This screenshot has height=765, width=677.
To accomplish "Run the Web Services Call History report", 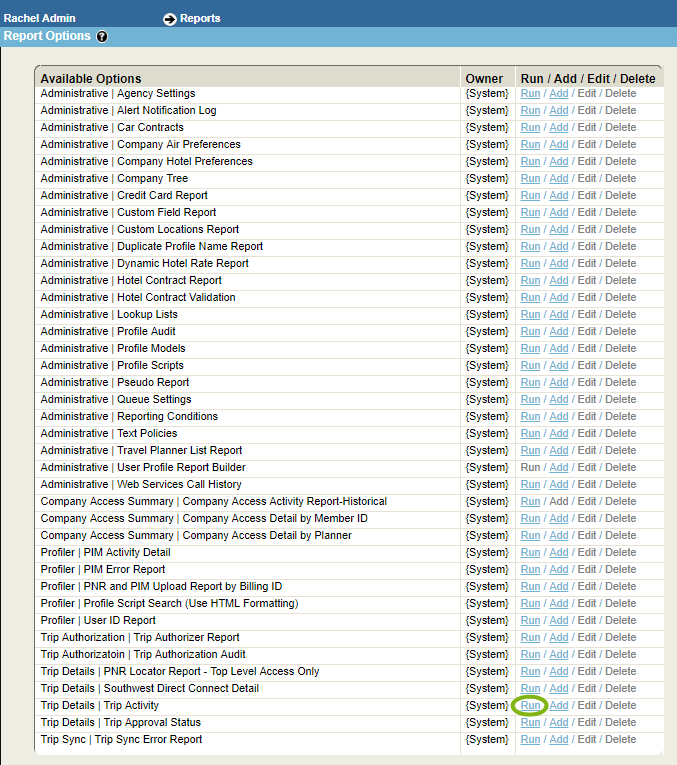I will pyautogui.click(x=530, y=484).
